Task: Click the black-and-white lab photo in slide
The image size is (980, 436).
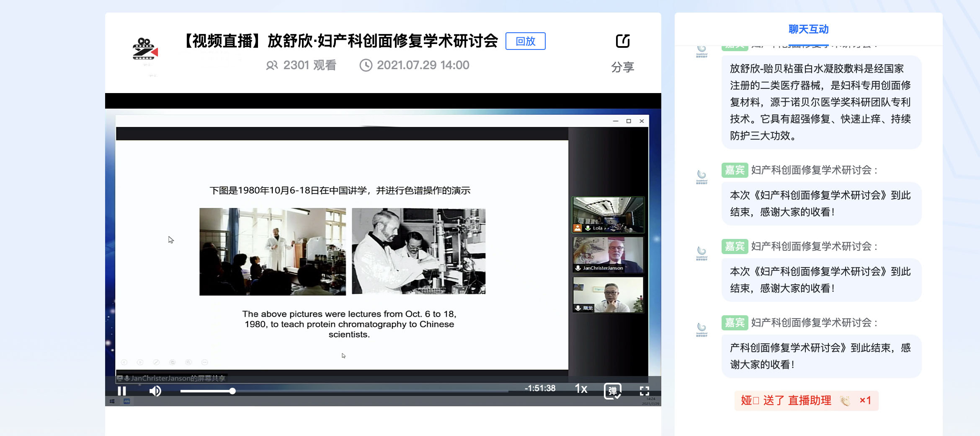Action: 418,251
